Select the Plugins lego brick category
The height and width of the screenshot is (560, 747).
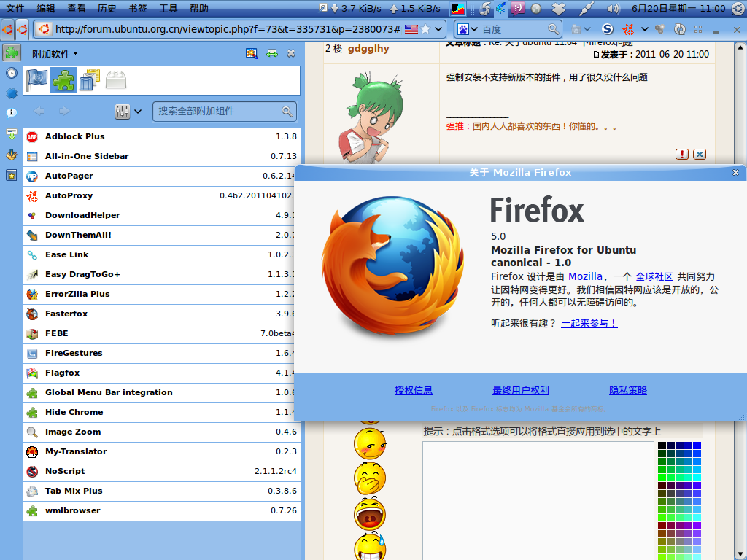pyautogui.click(x=116, y=80)
